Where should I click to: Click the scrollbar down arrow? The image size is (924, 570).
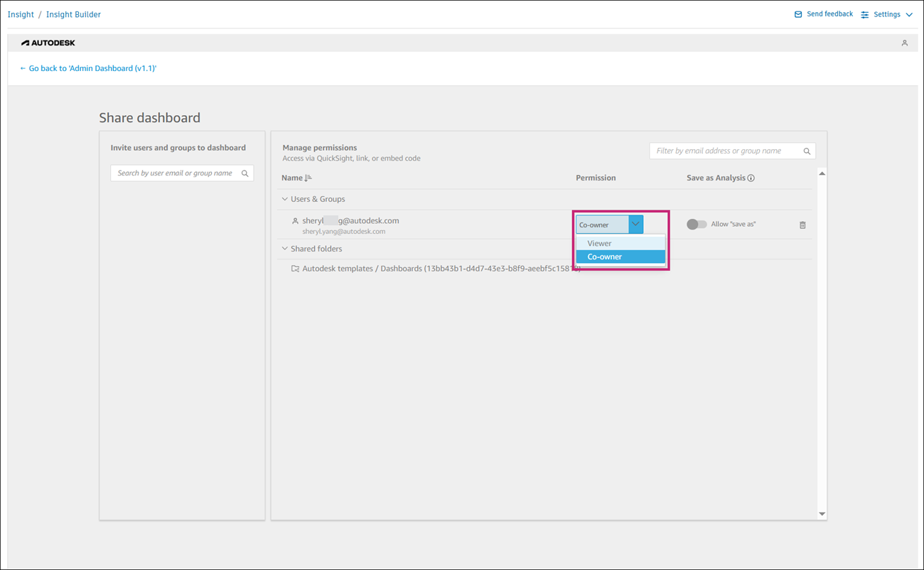pyautogui.click(x=822, y=514)
